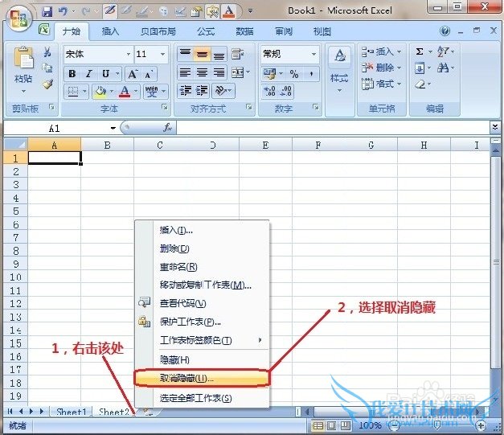This screenshot has height=435, width=504.
Task: Switch to the 页面布局 ribbon tab
Action: pos(158,31)
